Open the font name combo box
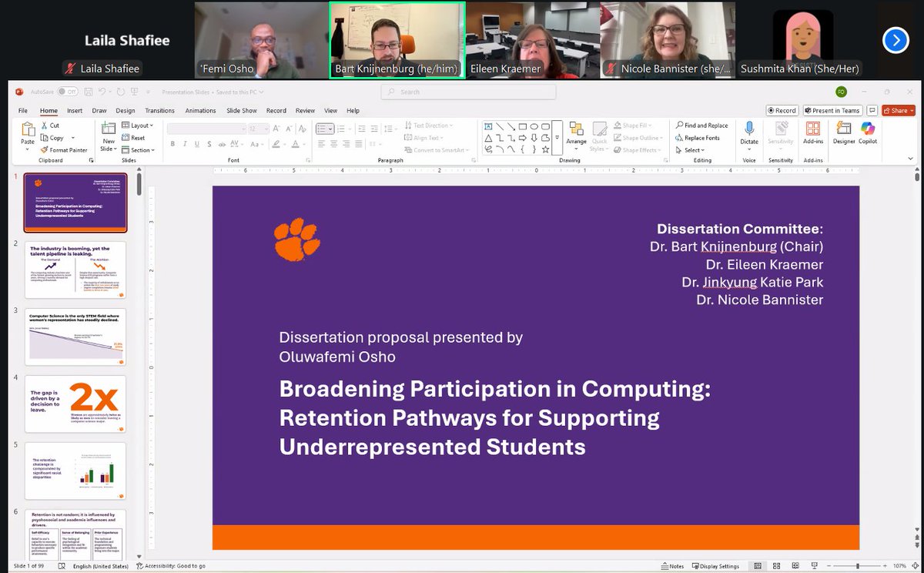This screenshot has height=573, width=924. [x=206, y=129]
